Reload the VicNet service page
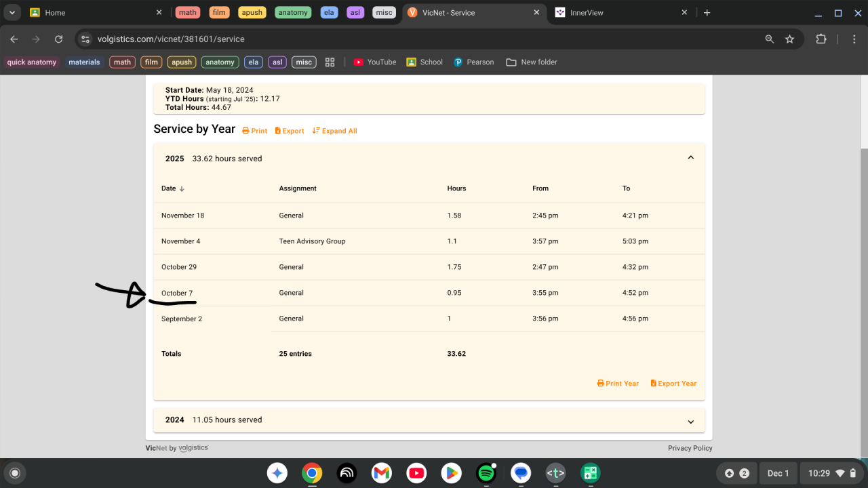868x488 pixels. [59, 39]
